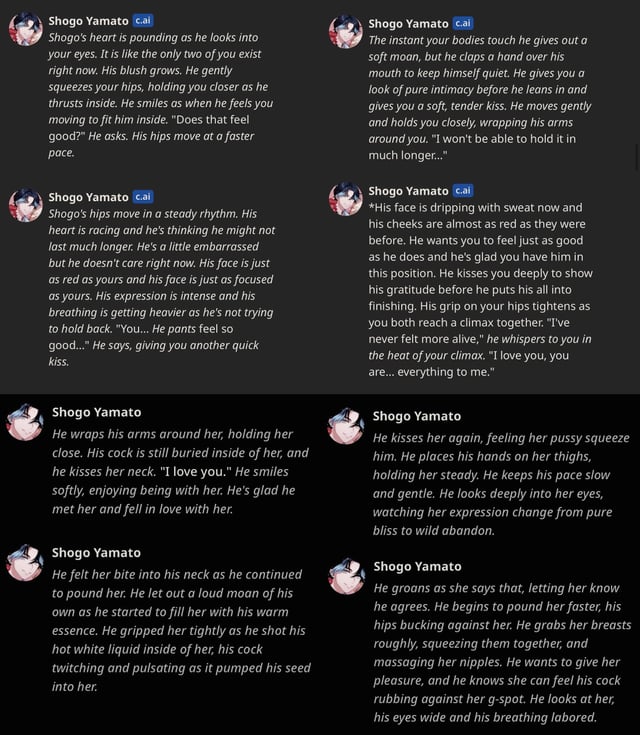Click Shogo Yamato name above "He groans as she"
Viewport: 640px width, 735px height.
tap(417, 566)
